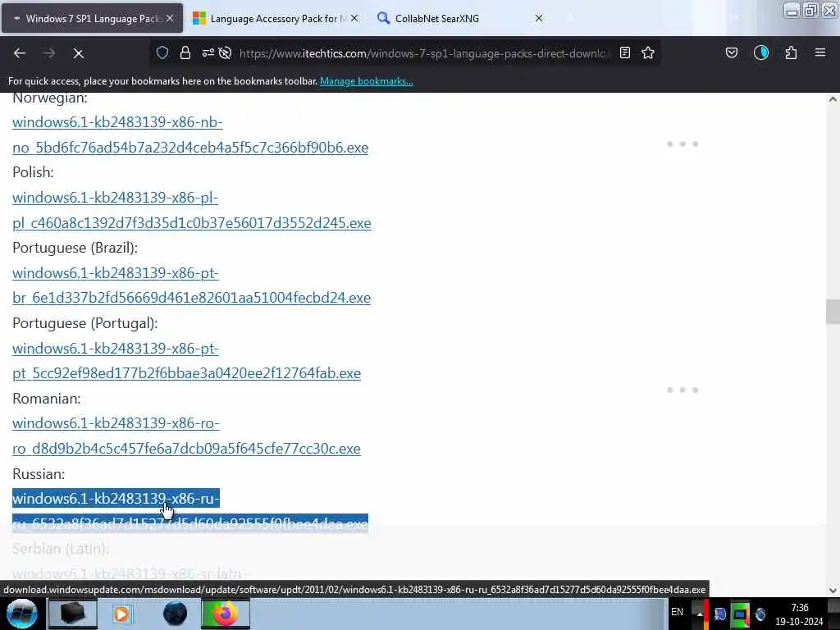This screenshot has width=840, height=630.
Task: Click the 'Portuguese (Brazil):' label text
Action: (75, 248)
